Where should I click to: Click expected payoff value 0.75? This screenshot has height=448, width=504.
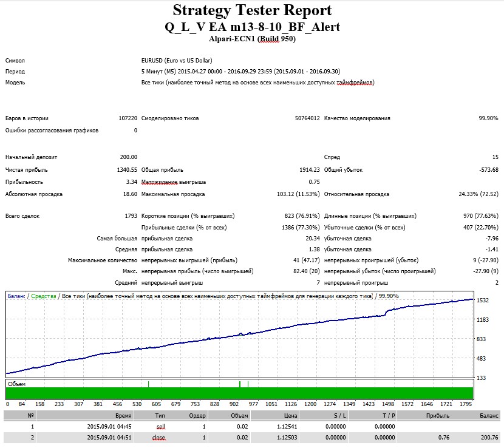[314, 182]
